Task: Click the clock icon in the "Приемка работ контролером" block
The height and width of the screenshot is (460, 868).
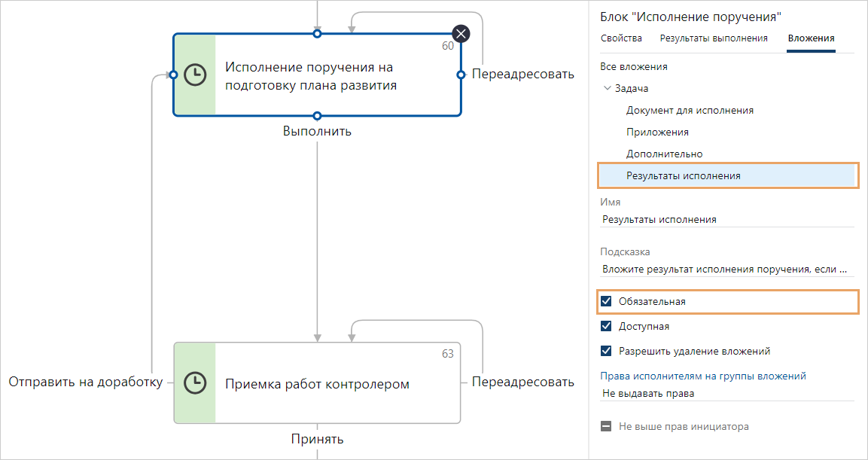Action: click(195, 382)
